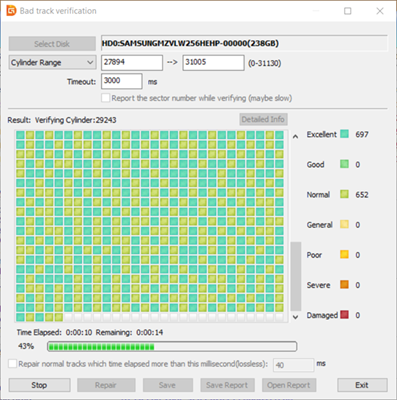Click the Normal olive legend square
This screenshot has width=397, height=400.
344,194
